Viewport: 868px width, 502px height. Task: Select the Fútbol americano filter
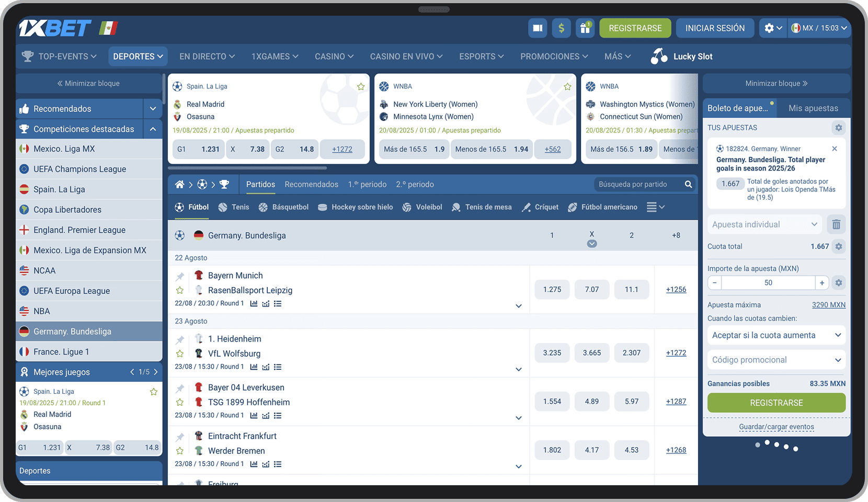tap(602, 207)
